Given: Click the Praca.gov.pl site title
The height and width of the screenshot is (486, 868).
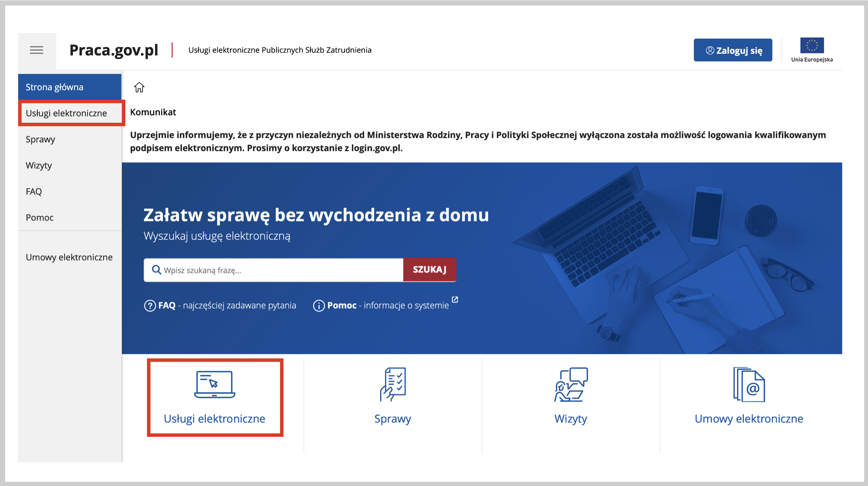Looking at the screenshot, I should [x=114, y=50].
